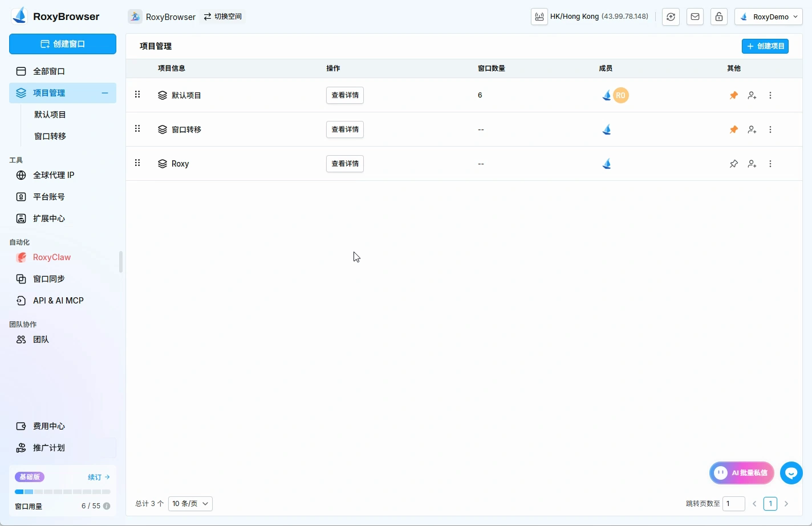Open 推广计划 in the sidebar
This screenshot has width=812, height=526.
[63, 448]
